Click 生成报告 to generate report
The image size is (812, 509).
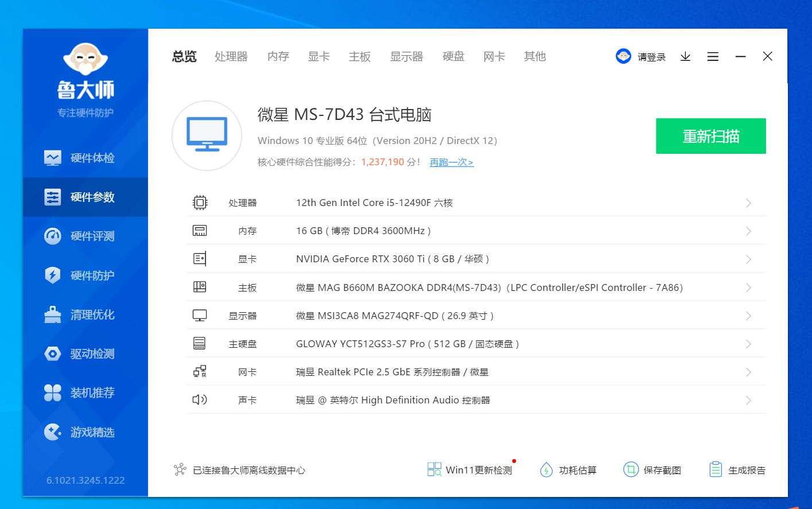[x=737, y=470]
